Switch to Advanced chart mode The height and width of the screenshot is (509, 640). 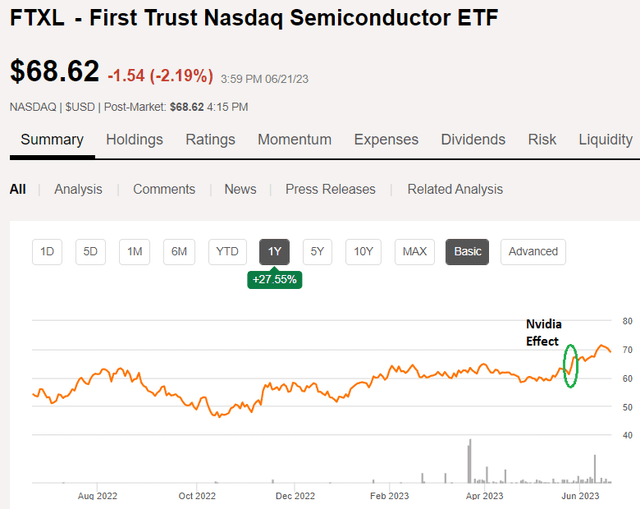pyautogui.click(x=533, y=251)
